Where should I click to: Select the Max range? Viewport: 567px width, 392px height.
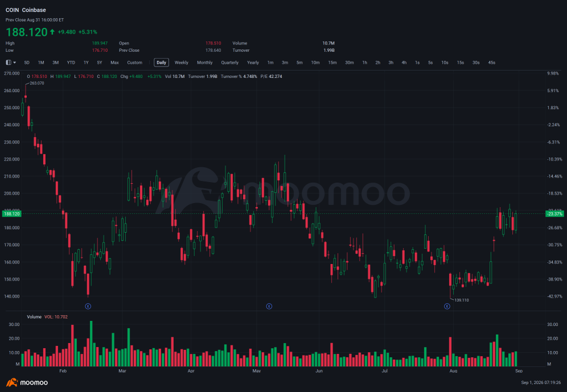(x=114, y=63)
